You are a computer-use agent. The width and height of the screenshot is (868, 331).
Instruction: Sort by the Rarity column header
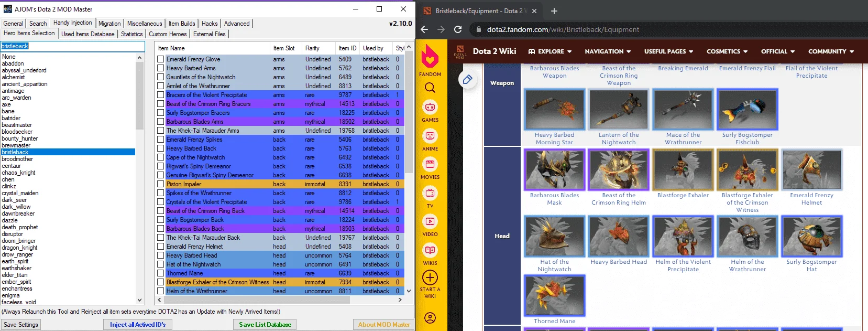coord(319,48)
